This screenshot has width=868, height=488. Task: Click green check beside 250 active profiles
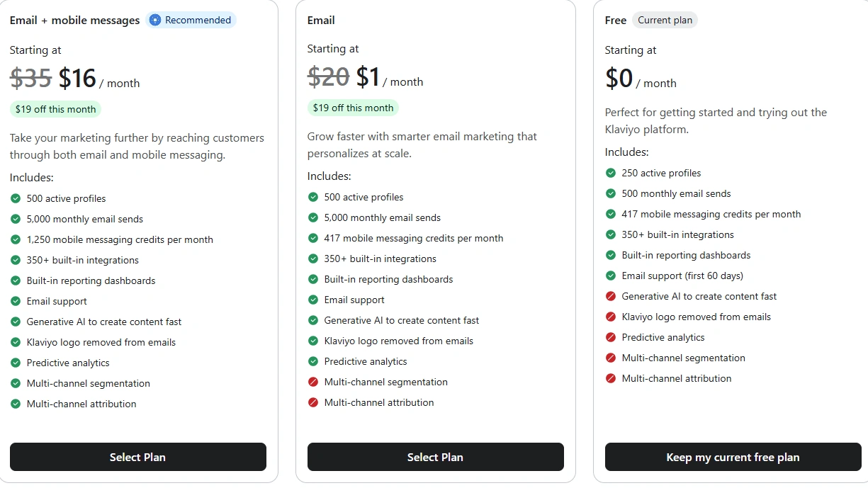[611, 173]
